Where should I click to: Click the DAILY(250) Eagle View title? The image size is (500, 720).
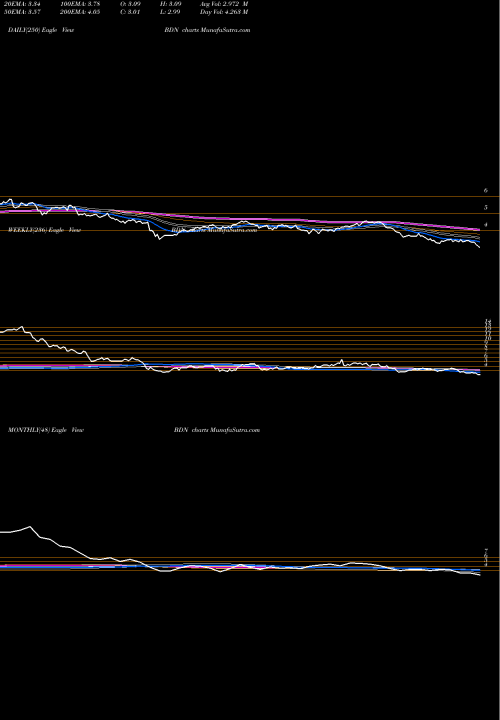[41, 30]
